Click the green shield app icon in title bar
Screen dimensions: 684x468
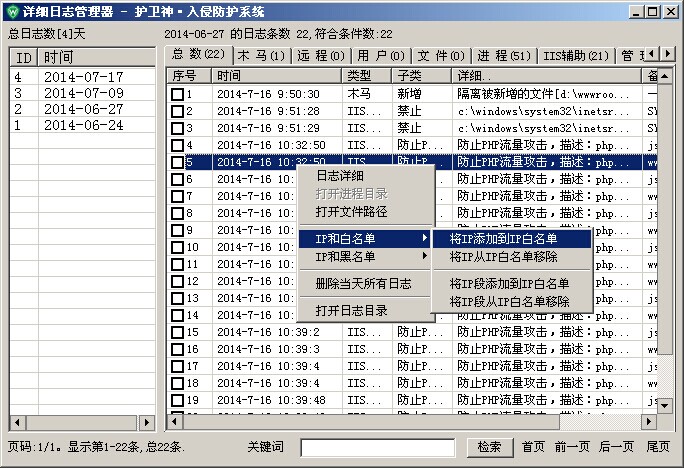[13, 11]
